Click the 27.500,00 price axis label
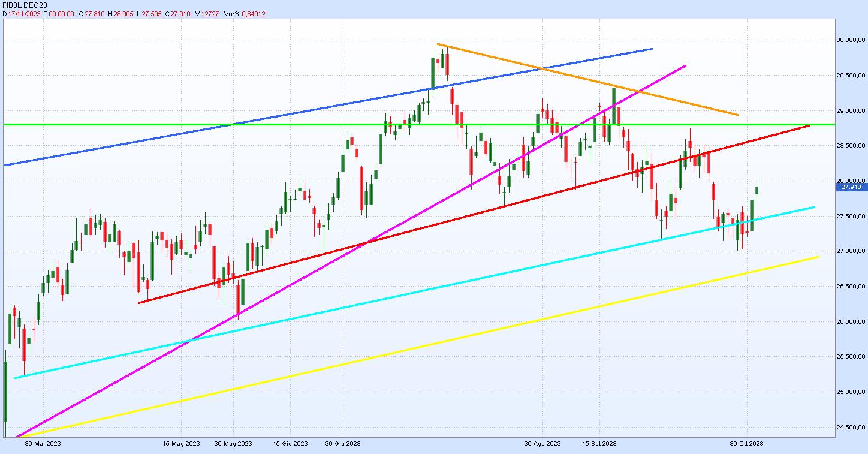Screen dimensions: 868x454 (852, 217)
